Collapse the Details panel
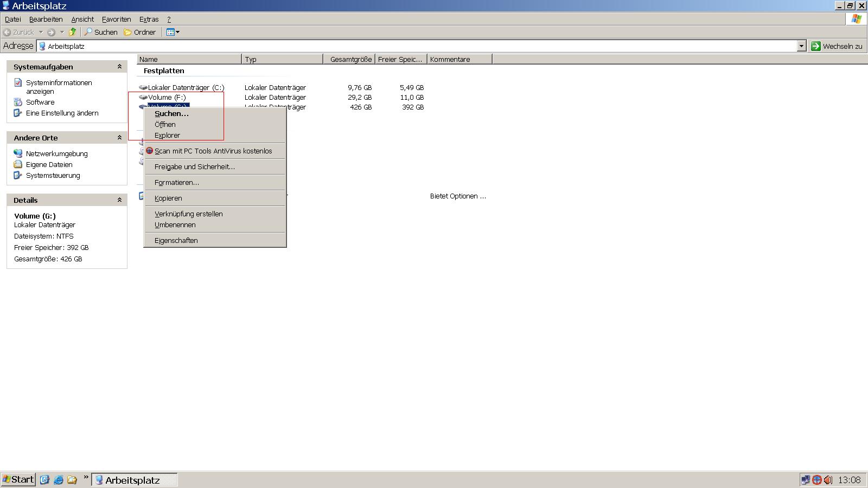The image size is (868, 488). (119, 200)
